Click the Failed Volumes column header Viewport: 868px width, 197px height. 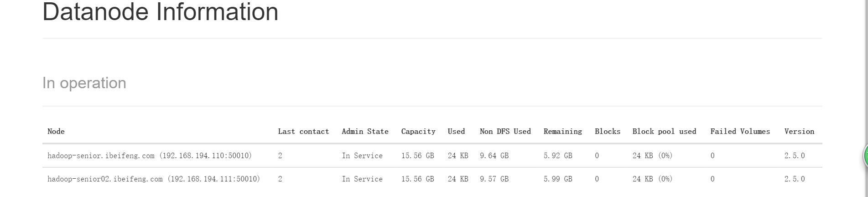[740, 132]
